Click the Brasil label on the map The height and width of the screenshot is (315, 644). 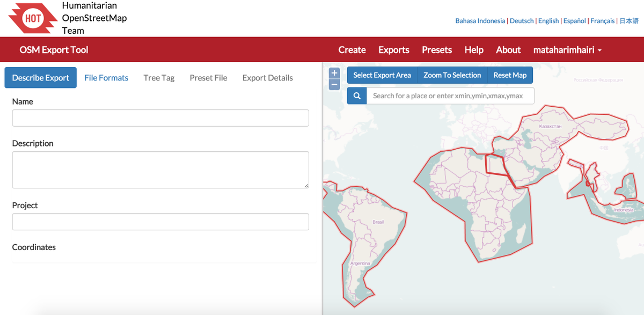tap(378, 222)
